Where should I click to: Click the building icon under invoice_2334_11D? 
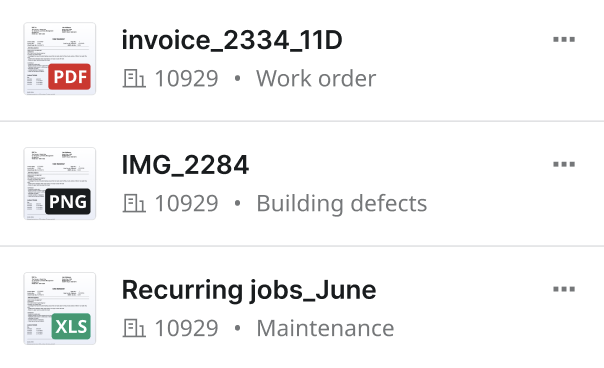(134, 78)
